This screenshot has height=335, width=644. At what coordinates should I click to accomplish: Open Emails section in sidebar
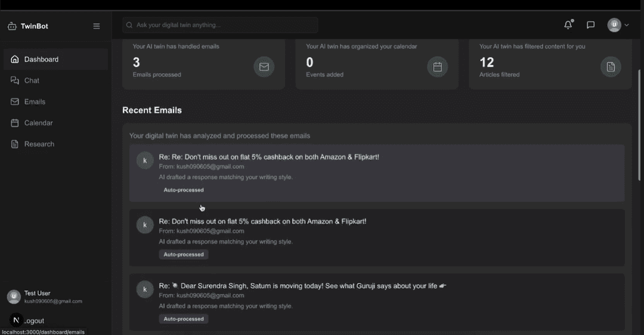tap(35, 102)
